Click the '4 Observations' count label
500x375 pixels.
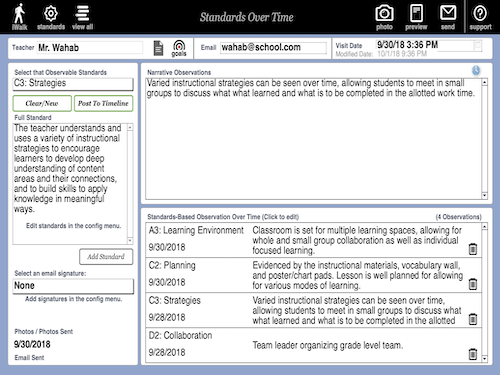[459, 217]
